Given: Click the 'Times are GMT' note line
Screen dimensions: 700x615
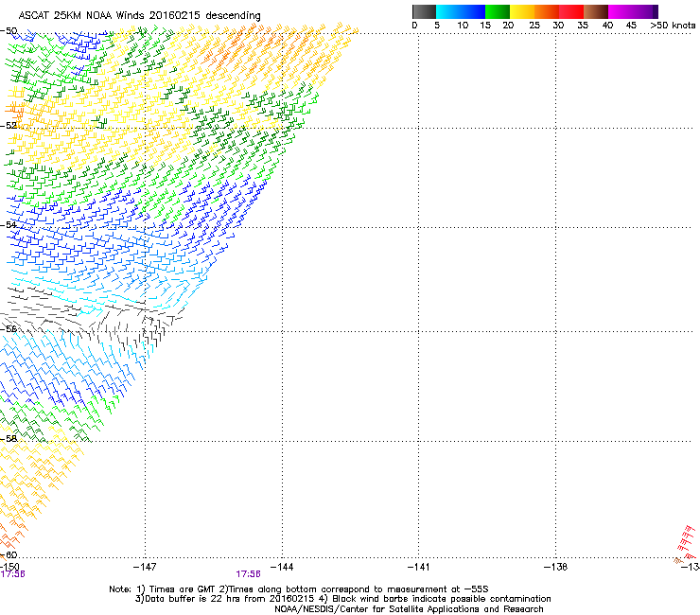Looking at the screenshot, I should coord(299,589).
